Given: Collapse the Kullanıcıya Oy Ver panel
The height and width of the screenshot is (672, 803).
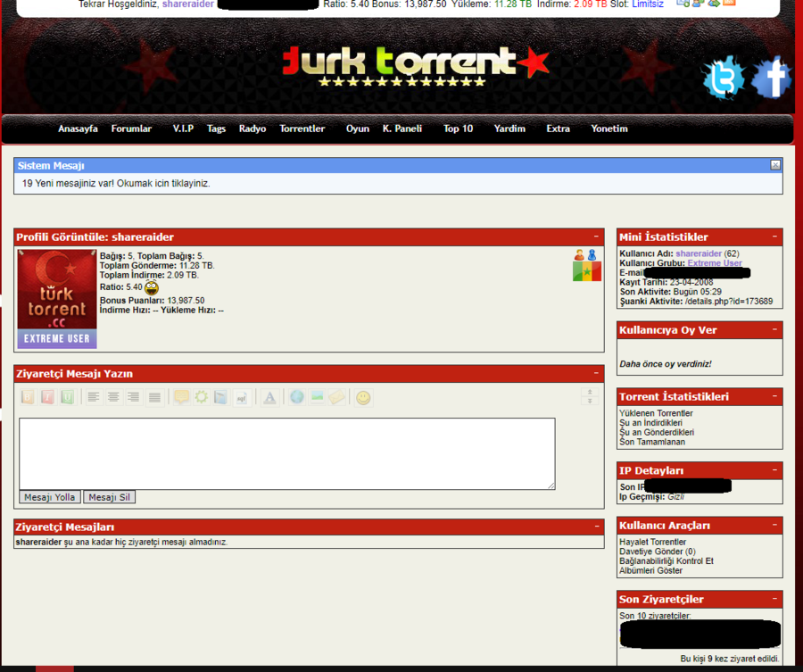Looking at the screenshot, I should point(774,329).
